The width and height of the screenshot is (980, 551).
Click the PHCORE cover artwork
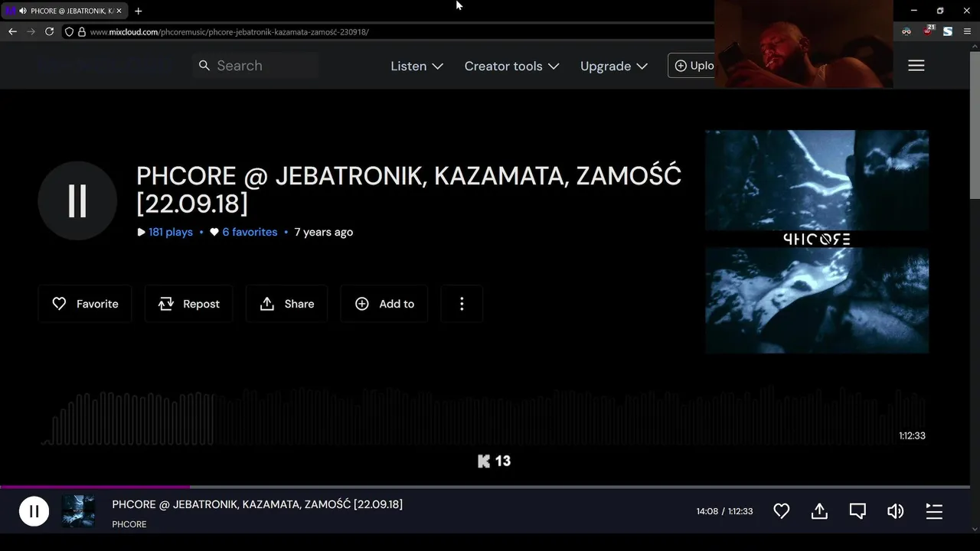tap(817, 242)
